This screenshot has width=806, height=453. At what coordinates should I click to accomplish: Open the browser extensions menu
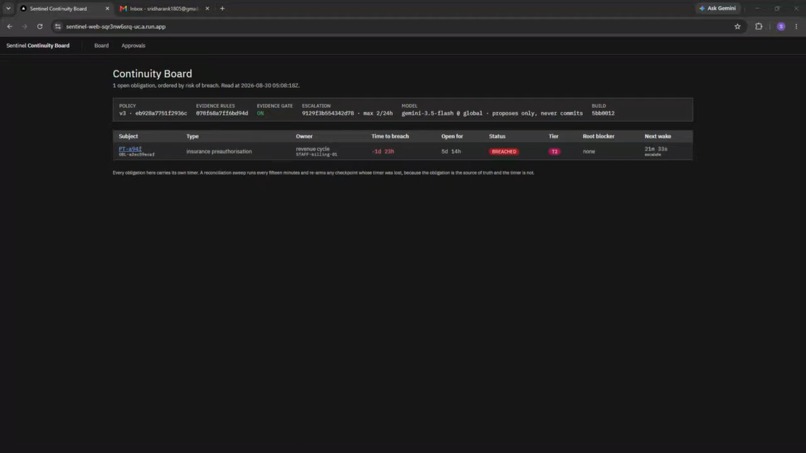[x=758, y=26]
